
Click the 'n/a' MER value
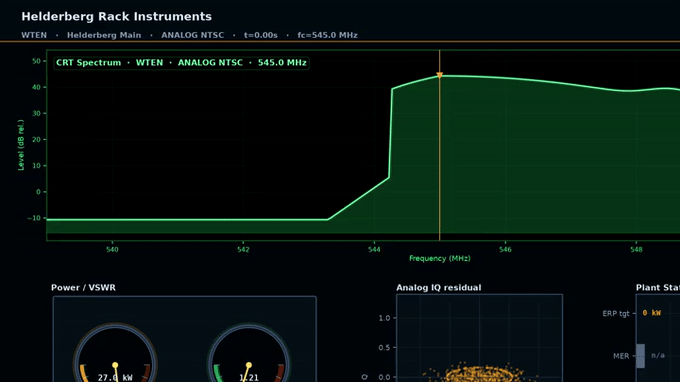(x=658, y=356)
